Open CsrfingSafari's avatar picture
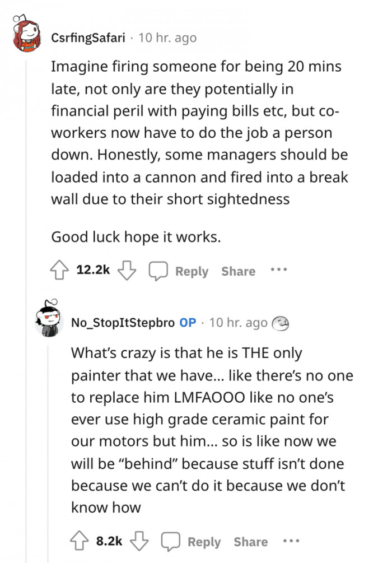The width and height of the screenshot is (392, 563). (27, 35)
